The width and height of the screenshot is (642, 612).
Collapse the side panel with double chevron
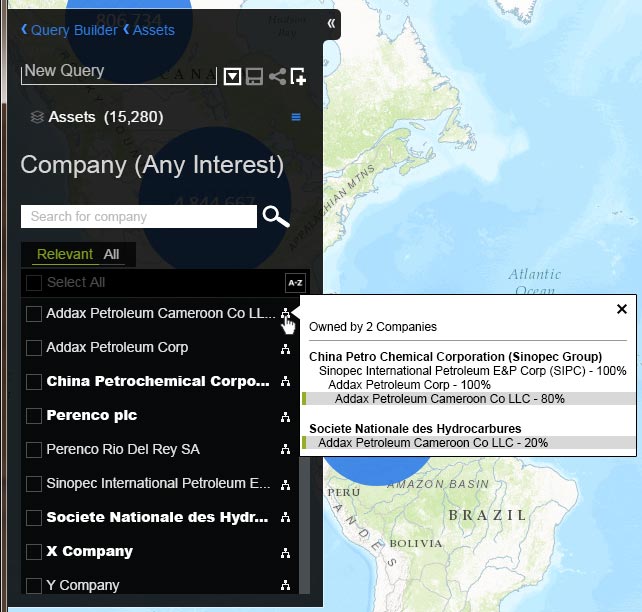(331, 23)
